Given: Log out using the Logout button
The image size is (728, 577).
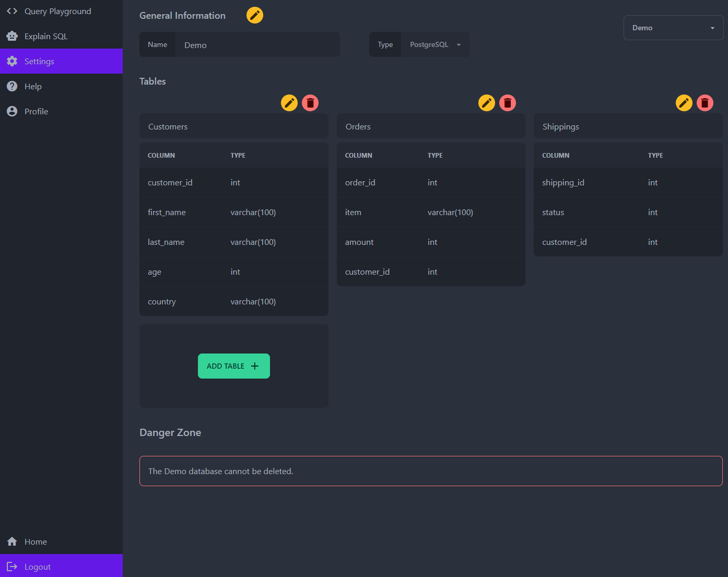Looking at the screenshot, I should [38, 567].
